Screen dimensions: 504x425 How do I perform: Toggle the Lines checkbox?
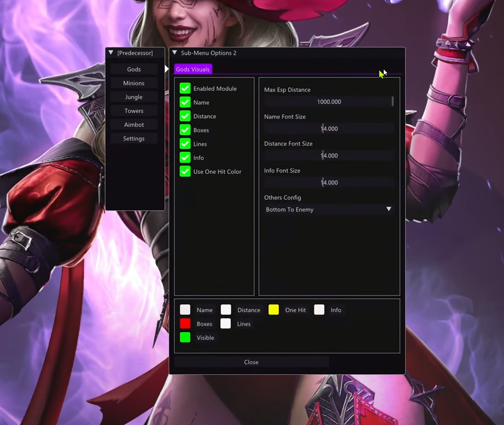[x=185, y=144]
